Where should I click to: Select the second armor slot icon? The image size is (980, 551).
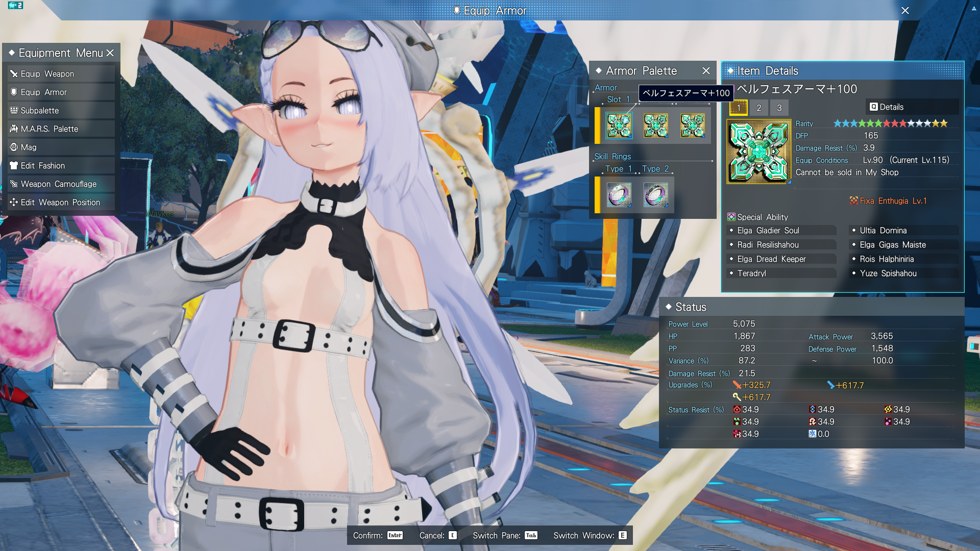pos(656,126)
